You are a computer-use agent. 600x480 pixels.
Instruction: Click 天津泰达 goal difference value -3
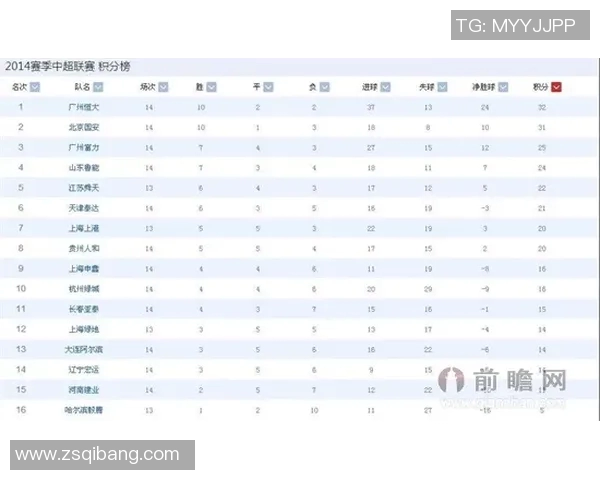pyautogui.click(x=485, y=209)
